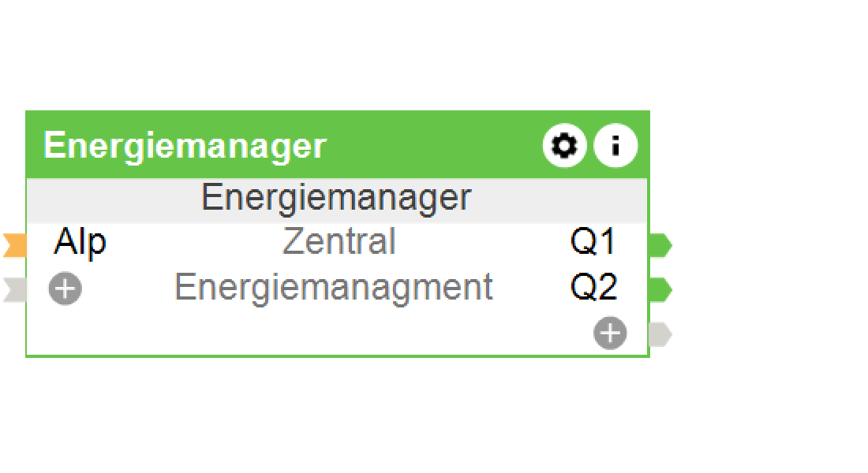Select the AIp input label

click(x=80, y=242)
